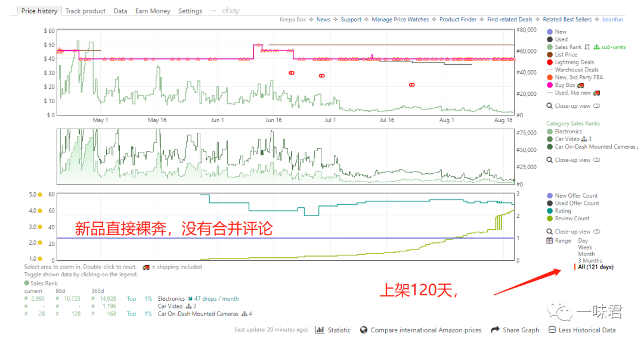The height and width of the screenshot is (340, 644).
Task: Toggle the Used price legend dot
Action: coord(550,39)
